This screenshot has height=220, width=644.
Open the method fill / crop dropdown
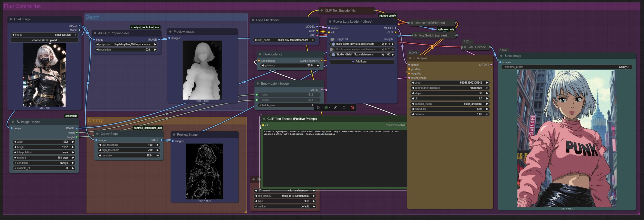[44, 158]
